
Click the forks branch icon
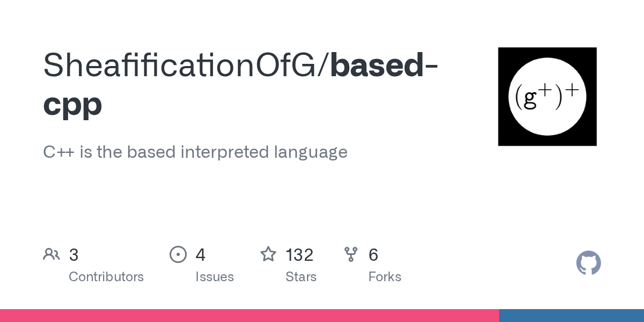pyautogui.click(x=351, y=254)
